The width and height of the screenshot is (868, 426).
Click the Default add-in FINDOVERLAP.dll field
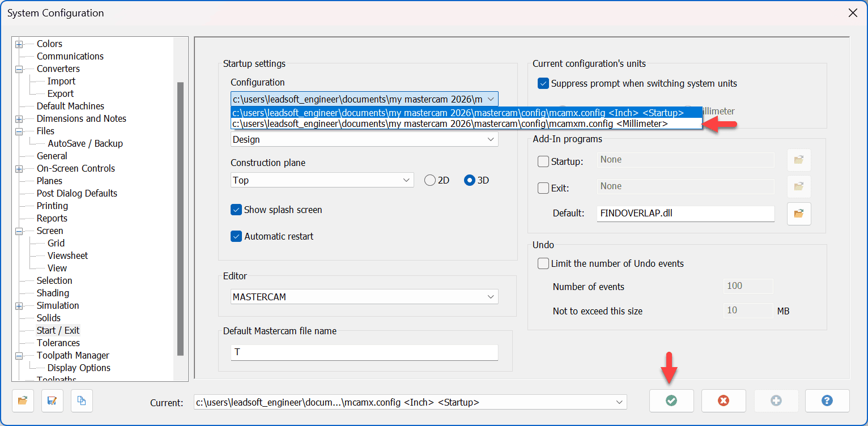[x=686, y=214]
